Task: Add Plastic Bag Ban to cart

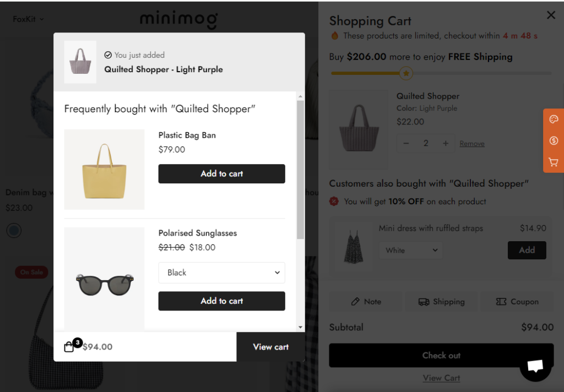Action: point(221,174)
